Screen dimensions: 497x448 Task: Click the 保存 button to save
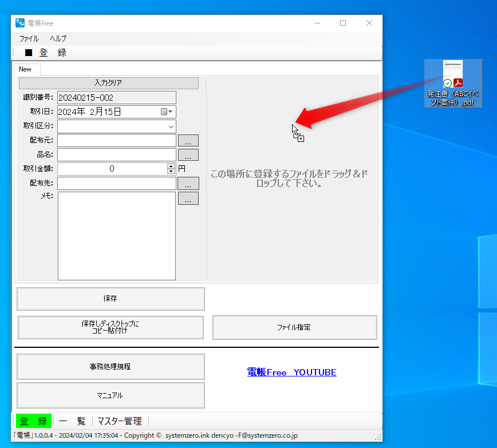[111, 299]
